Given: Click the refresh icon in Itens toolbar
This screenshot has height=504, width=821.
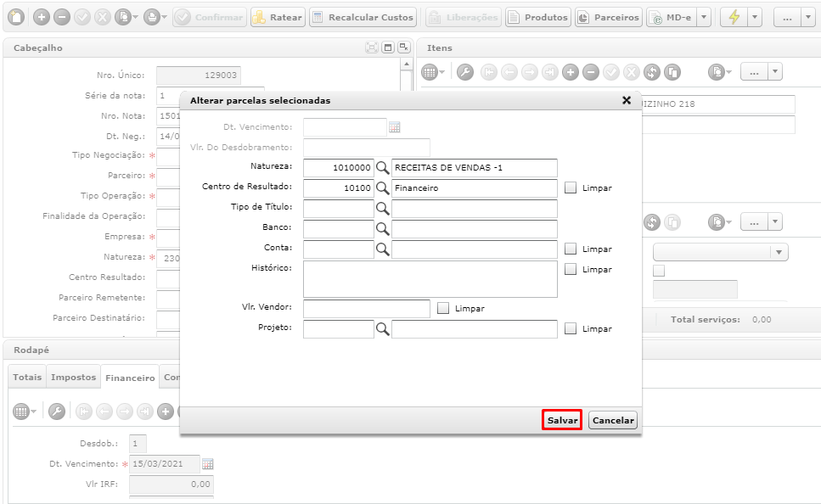Looking at the screenshot, I should (x=652, y=72).
